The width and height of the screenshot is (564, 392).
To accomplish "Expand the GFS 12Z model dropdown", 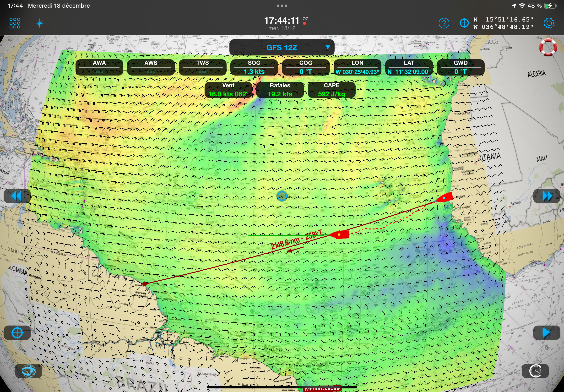I will click(x=282, y=47).
